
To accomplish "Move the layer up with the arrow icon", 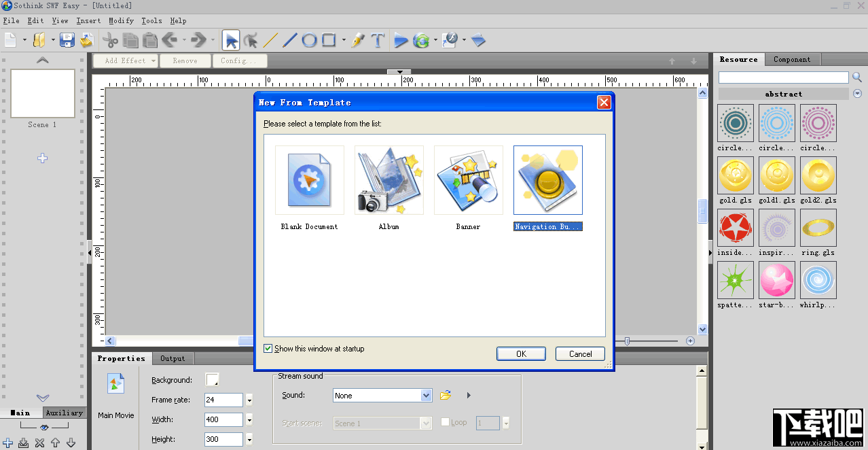I will (55, 443).
